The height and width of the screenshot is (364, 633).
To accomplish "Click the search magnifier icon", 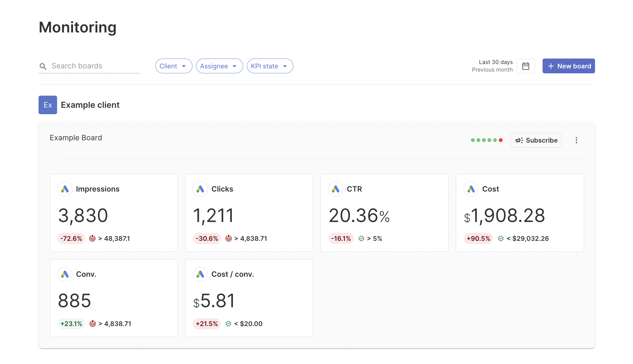I will point(43,66).
